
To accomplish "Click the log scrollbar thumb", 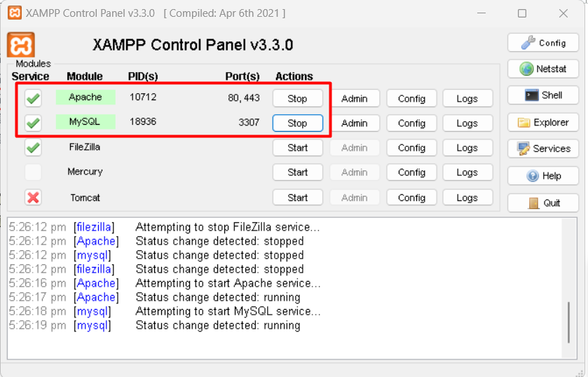I will [569, 322].
